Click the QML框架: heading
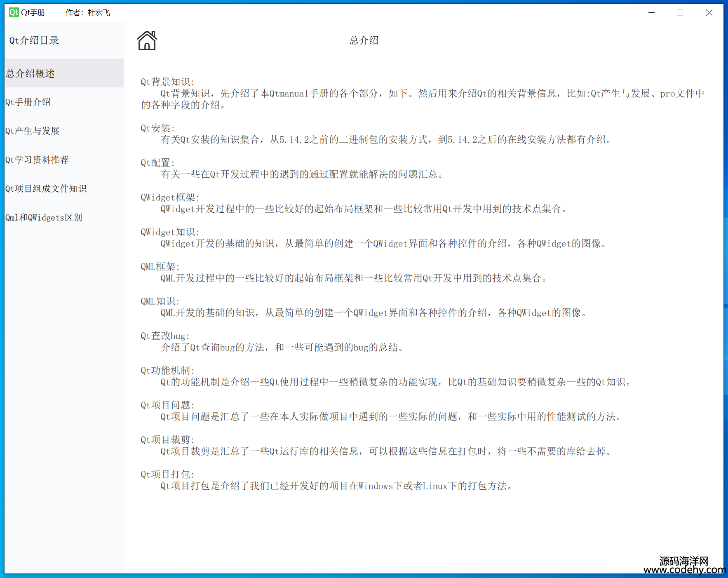 pyautogui.click(x=160, y=266)
